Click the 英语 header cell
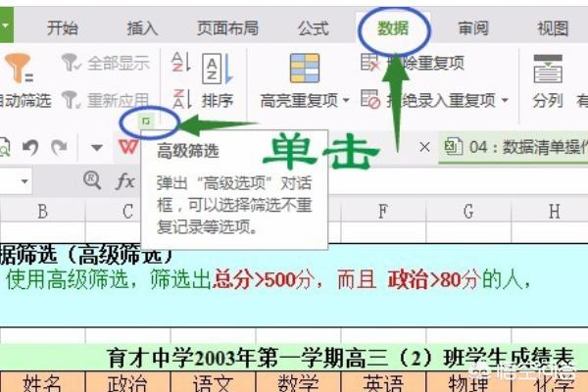The height and width of the screenshot is (392, 588). 383,382
